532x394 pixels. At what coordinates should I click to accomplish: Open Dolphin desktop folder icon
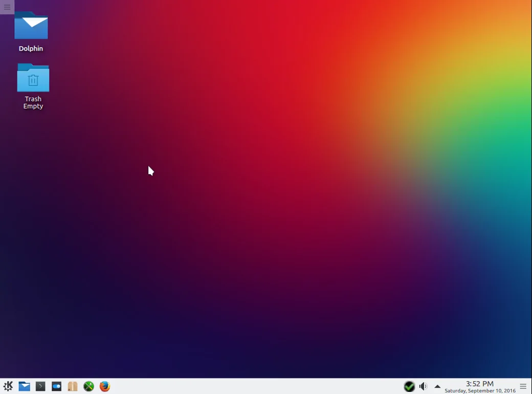[x=31, y=26]
